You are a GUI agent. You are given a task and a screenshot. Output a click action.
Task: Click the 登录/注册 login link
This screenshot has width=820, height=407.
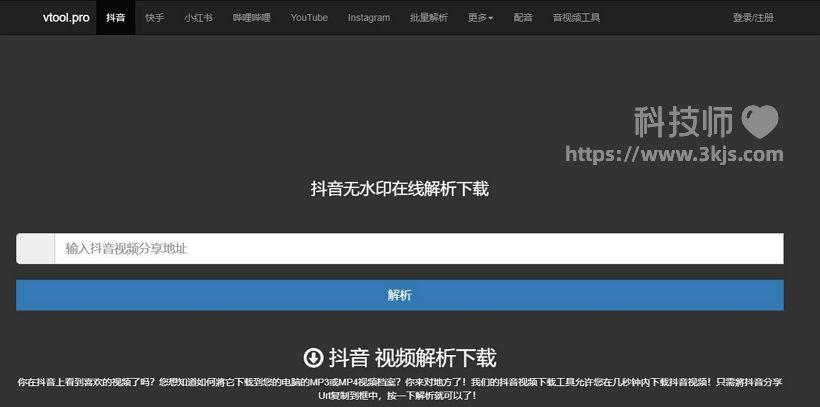point(753,17)
